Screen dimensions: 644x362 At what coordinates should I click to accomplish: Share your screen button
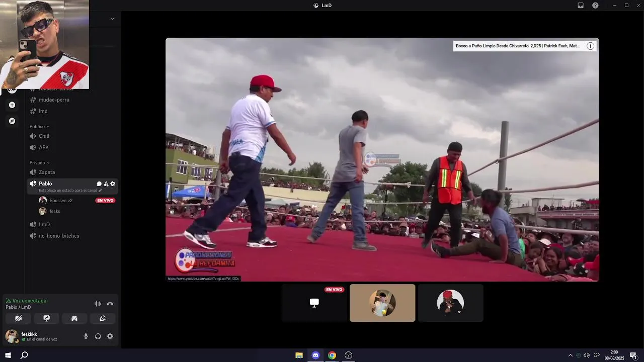click(46, 318)
